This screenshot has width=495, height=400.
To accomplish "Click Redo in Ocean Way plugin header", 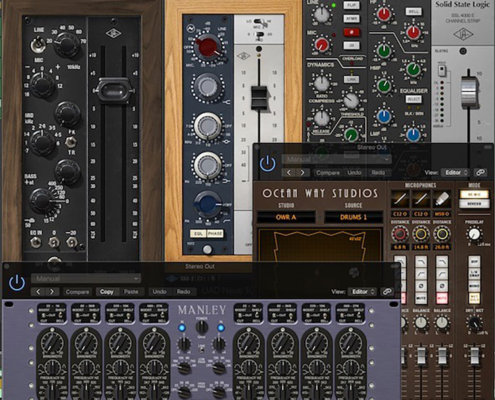I will tap(378, 173).
